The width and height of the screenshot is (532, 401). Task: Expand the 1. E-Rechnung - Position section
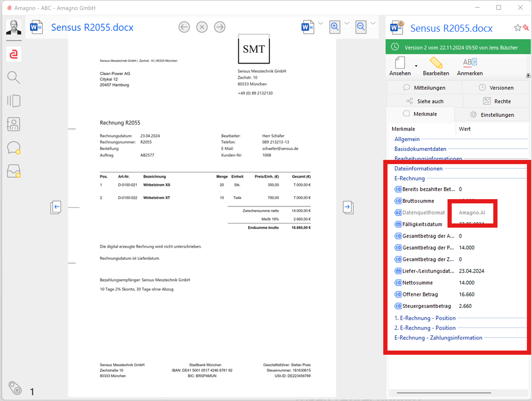point(425,318)
